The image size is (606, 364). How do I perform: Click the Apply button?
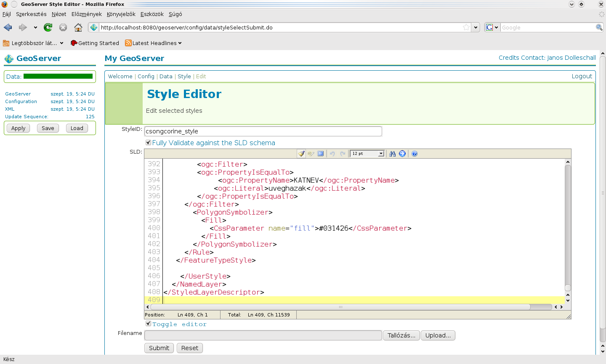tap(19, 128)
